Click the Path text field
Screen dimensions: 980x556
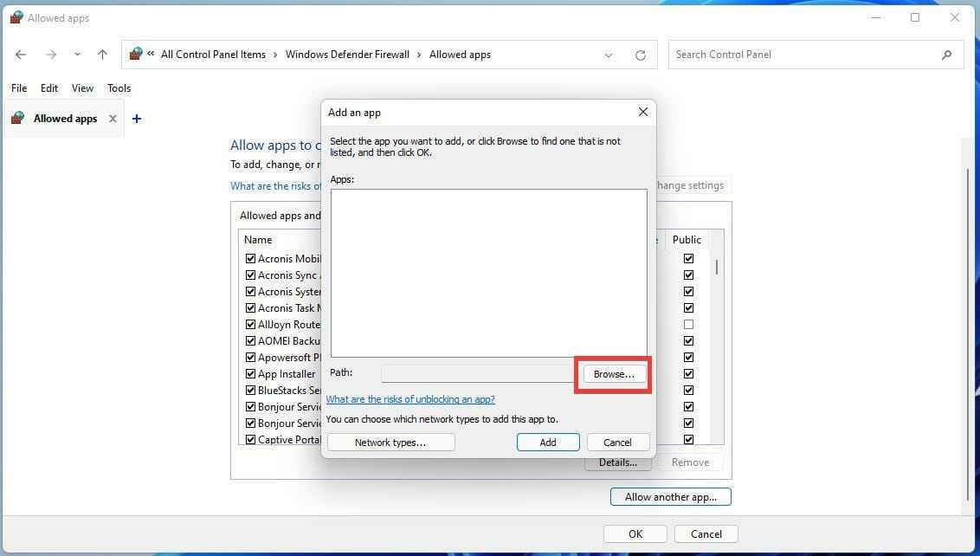point(478,373)
